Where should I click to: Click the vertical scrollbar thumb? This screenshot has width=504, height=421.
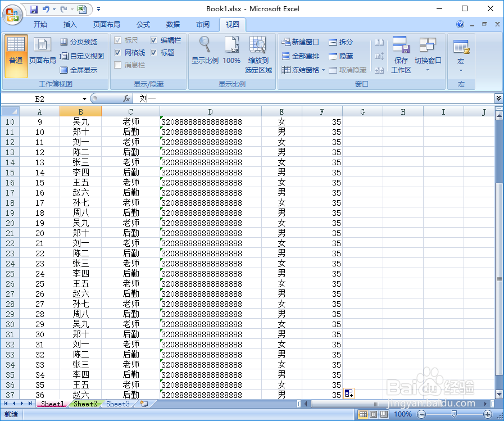point(499,279)
